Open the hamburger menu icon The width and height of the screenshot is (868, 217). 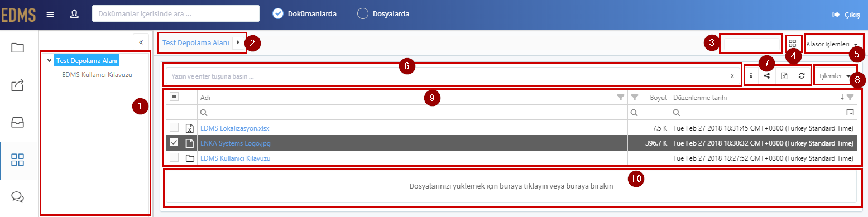point(50,15)
